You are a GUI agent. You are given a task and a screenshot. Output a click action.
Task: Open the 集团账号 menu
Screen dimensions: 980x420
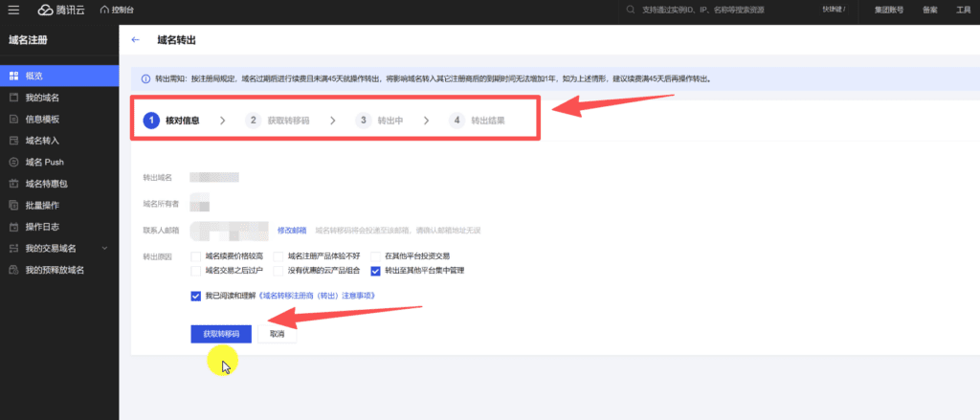click(x=889, y=10)
